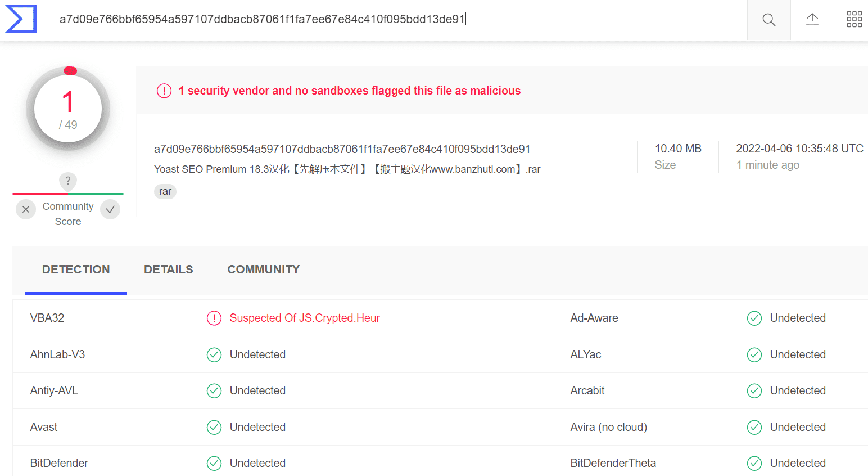This screenshot has height=476, width=868.
Task: Click the ALYac vendor name
Action: (586, 354)
